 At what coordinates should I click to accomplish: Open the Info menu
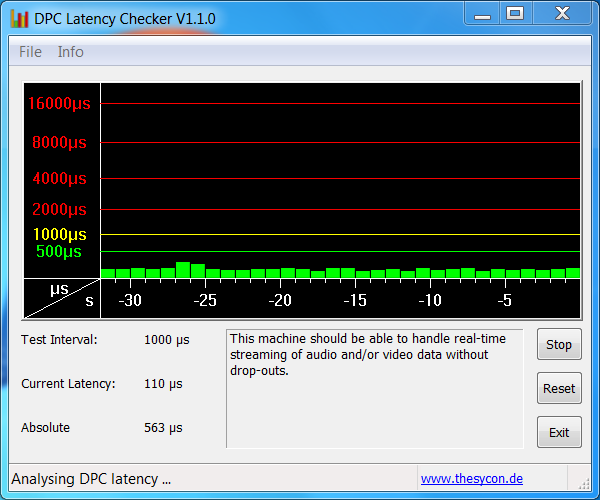click(70, 52)
